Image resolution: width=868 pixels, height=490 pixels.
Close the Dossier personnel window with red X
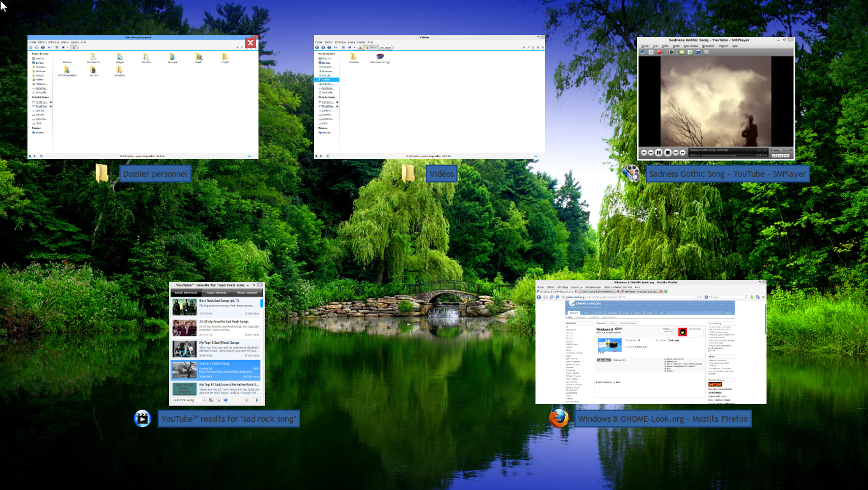[x=251, y=43]
